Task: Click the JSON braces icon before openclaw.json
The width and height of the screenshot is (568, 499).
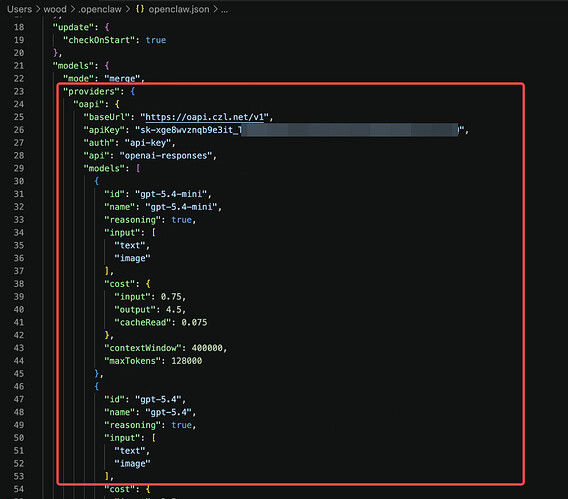Action: 140,9
